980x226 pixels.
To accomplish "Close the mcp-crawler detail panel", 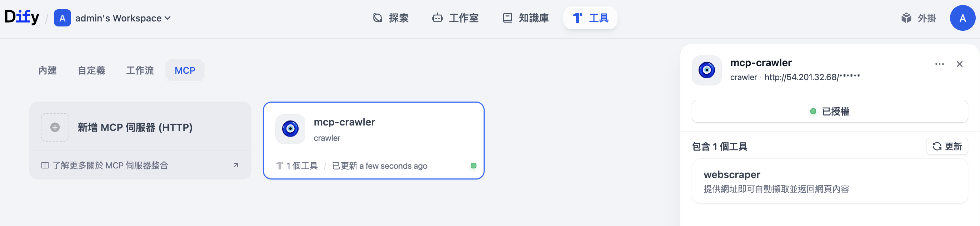I will tap(959, 64).
